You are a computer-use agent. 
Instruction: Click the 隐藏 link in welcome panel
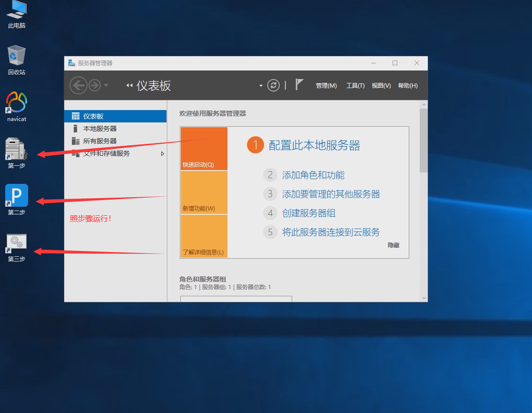click(x=393, y=245)
